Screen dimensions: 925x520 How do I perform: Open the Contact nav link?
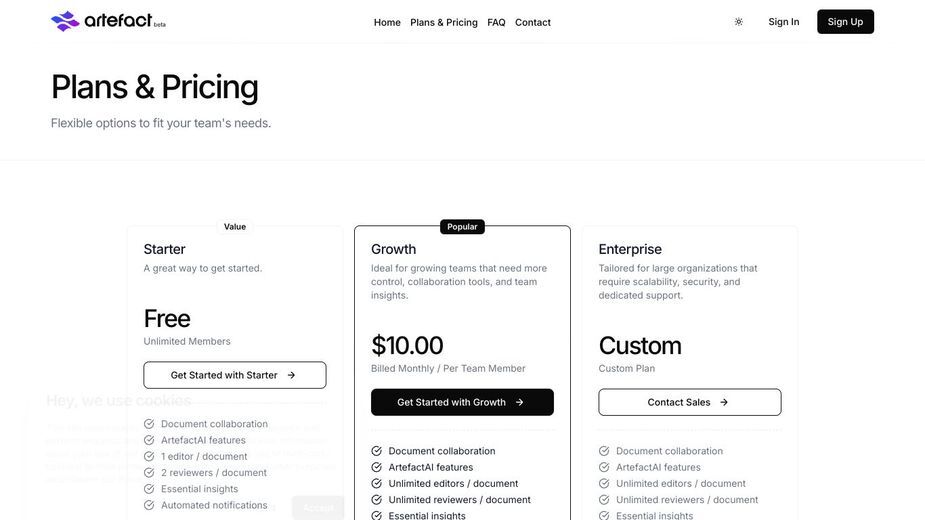coord(533,22)
